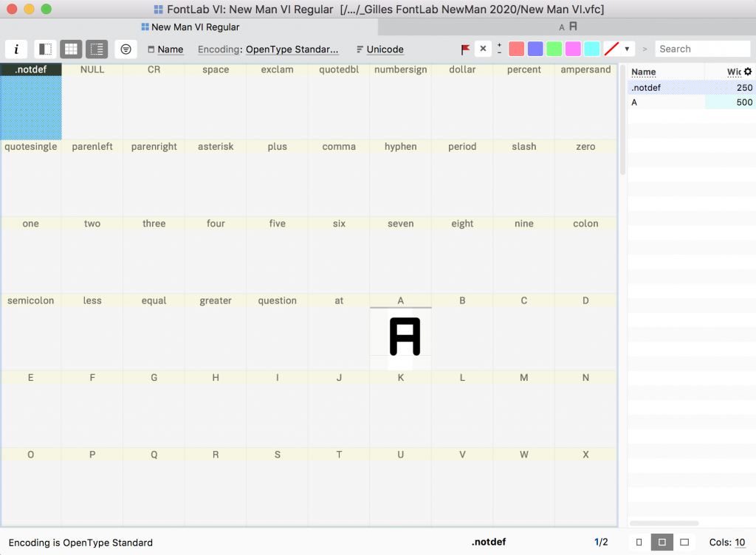756x555 pixels.
Task: Click the Cols value 10
Action: click(x=740, y=542)
